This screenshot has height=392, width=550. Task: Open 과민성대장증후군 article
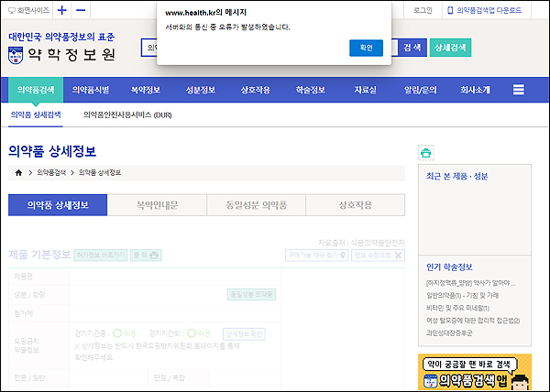click(449, 332)
